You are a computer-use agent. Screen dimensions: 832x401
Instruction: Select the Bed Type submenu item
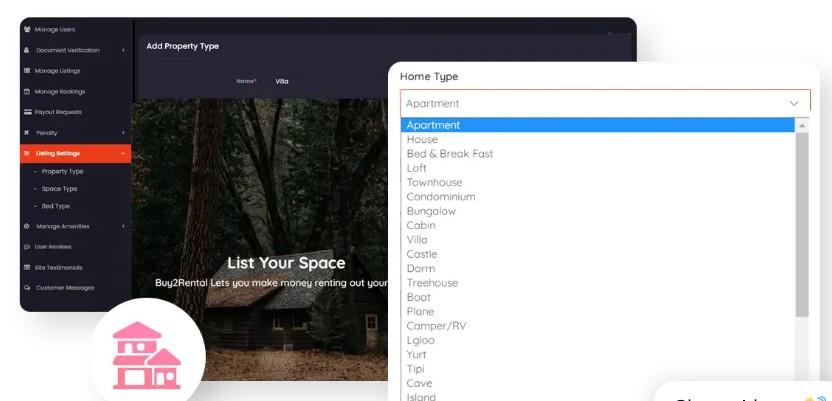(x=55, y=206)
